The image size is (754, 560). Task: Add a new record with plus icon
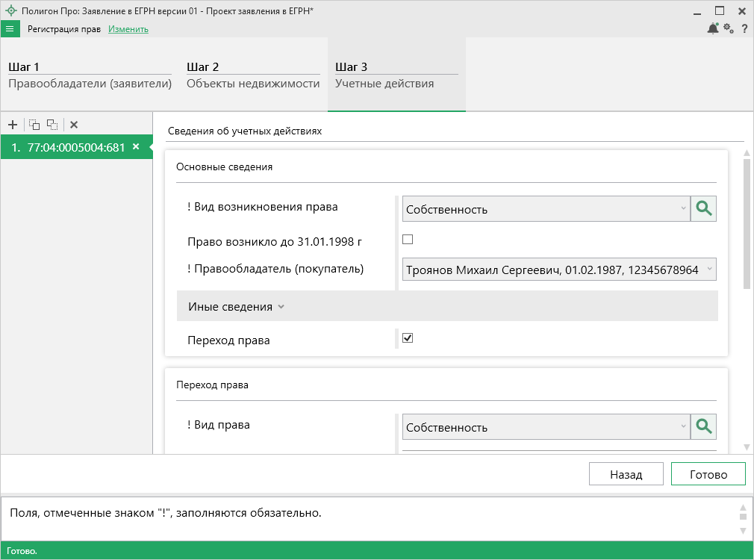point(13,125)
